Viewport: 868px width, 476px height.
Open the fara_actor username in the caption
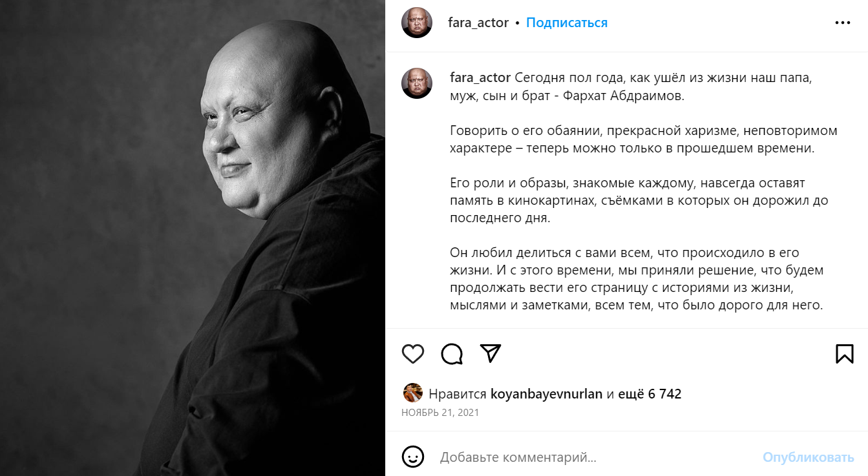pos(480,78)
